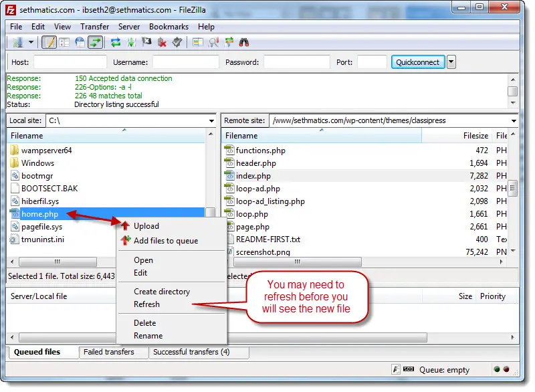
Task: Expand the Local site path dropdown
Action: pyautogui.click(x=211, y=121)
